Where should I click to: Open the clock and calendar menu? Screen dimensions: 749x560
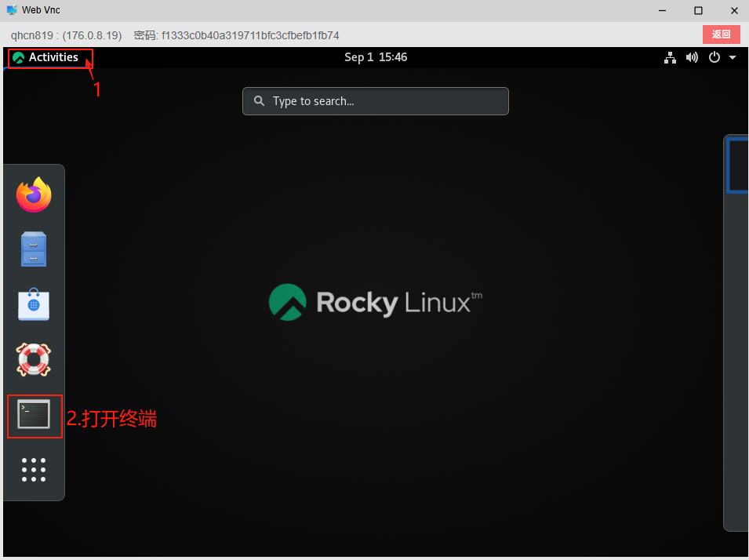pyautogui.click(x=376, y=57)
